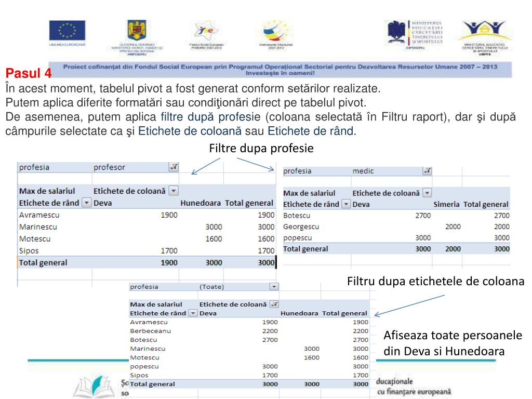Viewport: 532px width, 399px height.
Task: Open filtered Etichete de coloană dropdown in Toate table
Action: (x=274, y=304)
